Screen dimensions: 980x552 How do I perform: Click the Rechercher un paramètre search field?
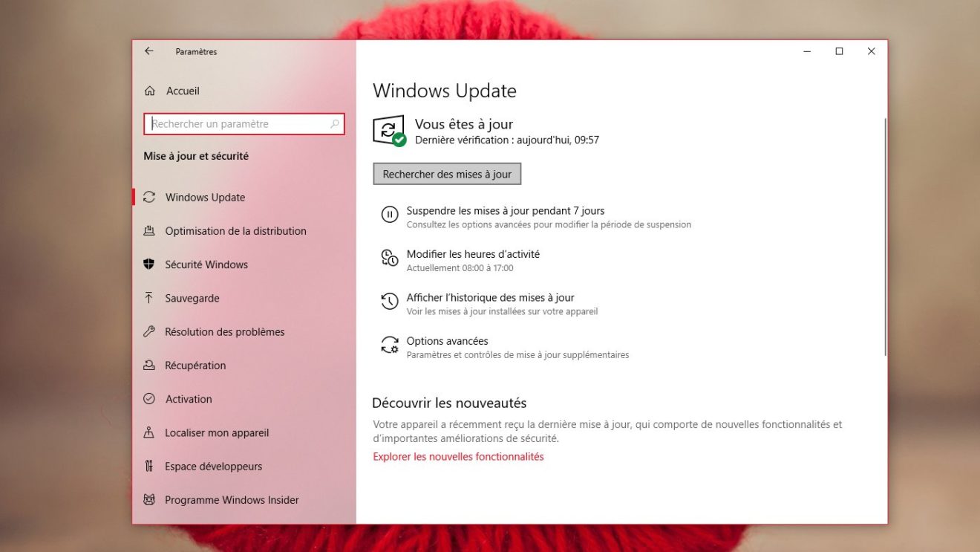(244, 124)
